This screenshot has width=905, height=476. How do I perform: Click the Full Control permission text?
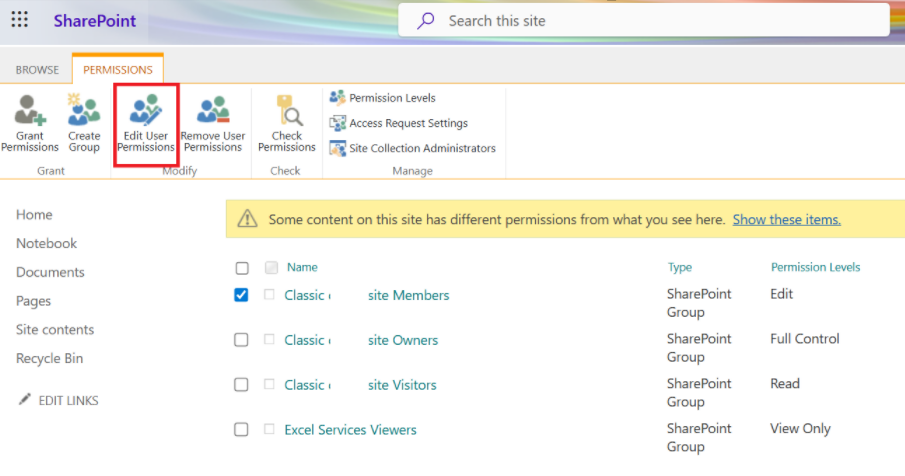click(x=805, y=339)
